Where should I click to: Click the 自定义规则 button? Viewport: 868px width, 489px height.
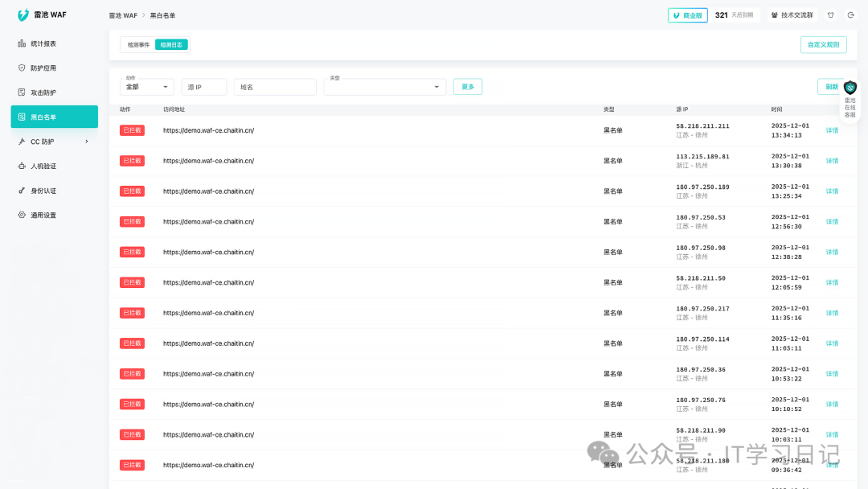823,45
